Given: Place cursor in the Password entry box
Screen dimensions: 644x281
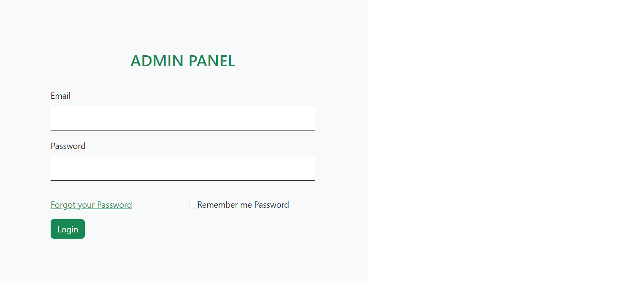Looking at the screenshot, I should point(182,169).
